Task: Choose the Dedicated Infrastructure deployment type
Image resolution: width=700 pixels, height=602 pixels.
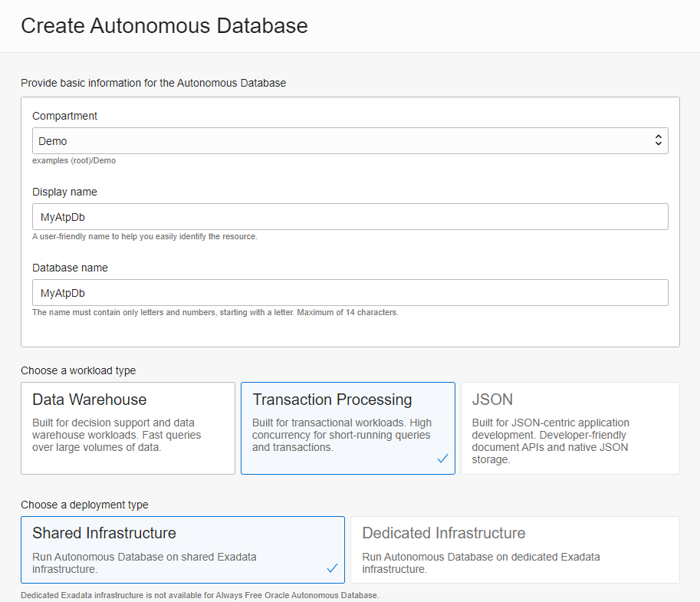Action: [x=515, y=550]
